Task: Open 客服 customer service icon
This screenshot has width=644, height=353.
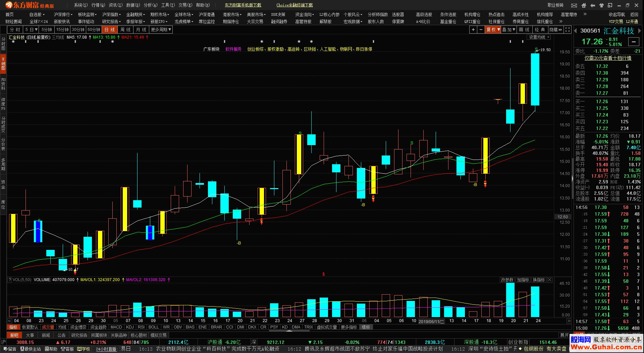Action: click(67, 349)
